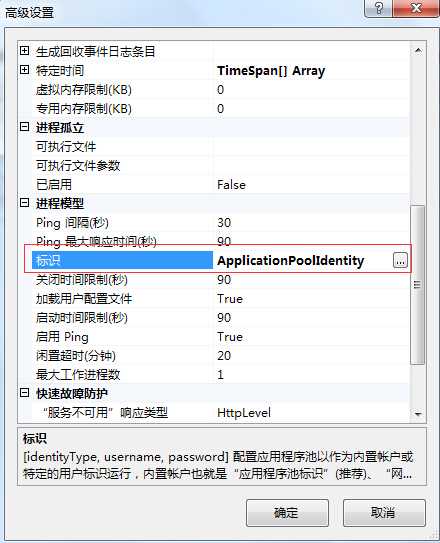Click the False value of 已启用

[x=231, y=185]
